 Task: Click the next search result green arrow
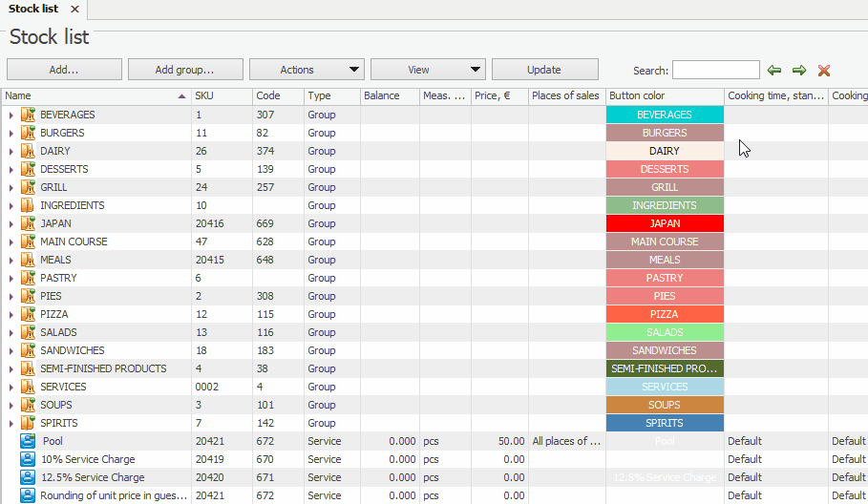click(799, 70)
